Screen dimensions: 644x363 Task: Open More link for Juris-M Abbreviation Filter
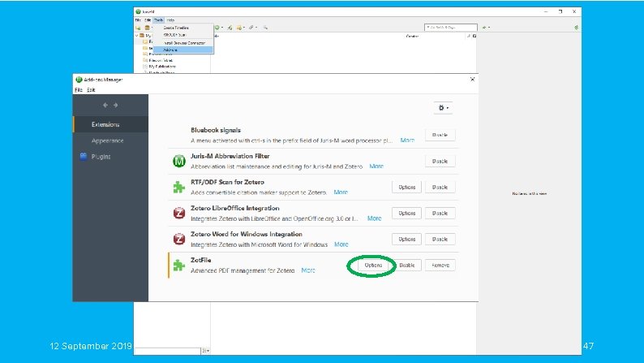coord(376,166)
